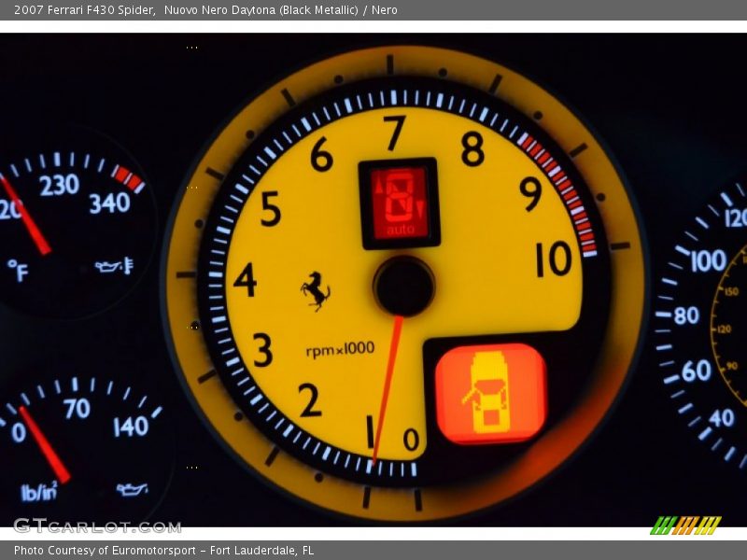Click the tachometer needle
The width and height of the screenshot is (747, 560).
388,389
